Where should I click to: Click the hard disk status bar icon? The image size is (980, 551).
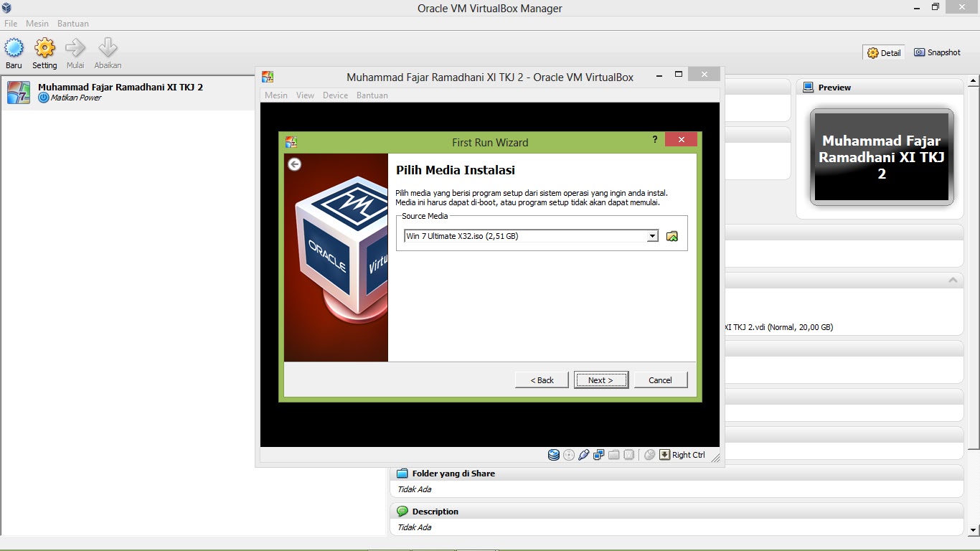click(x=554, y=455)
